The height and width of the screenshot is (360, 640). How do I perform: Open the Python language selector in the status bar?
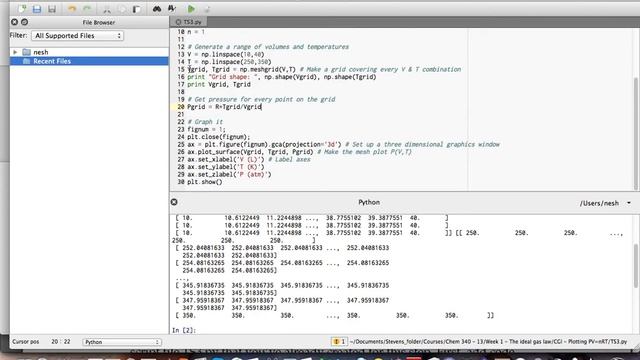[x=122, y=342]
